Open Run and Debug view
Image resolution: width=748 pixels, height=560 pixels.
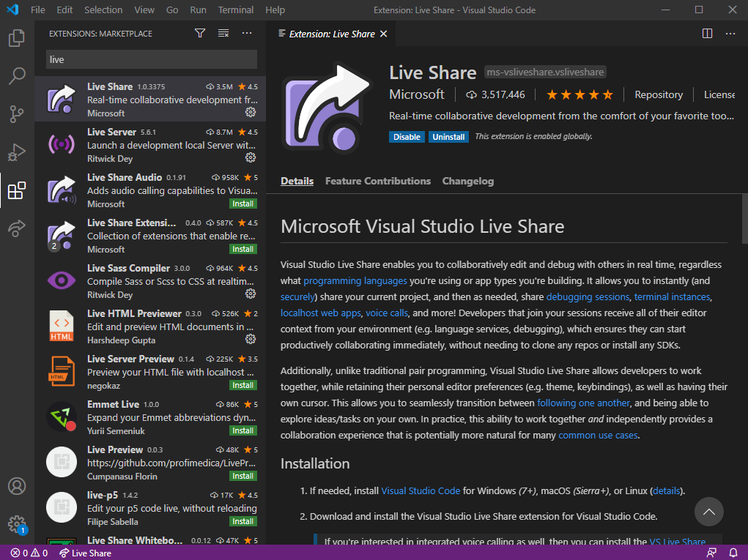17,152
